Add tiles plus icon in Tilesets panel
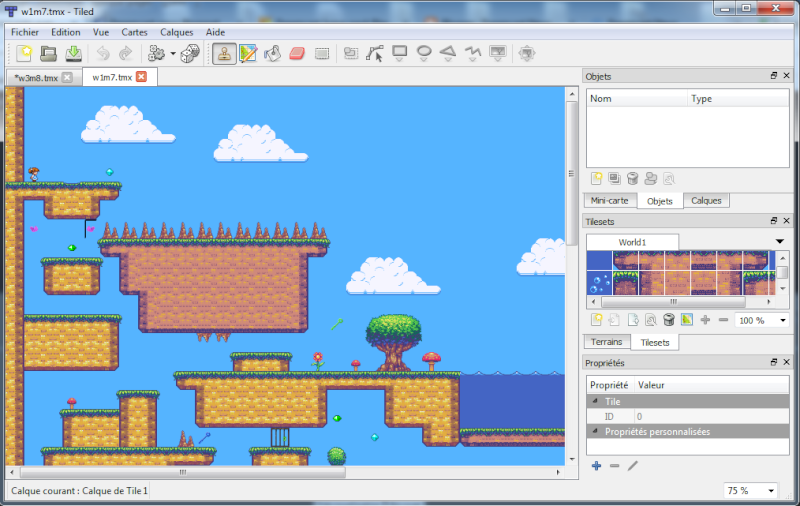800x506 pixels. click(x=705, y=320)
